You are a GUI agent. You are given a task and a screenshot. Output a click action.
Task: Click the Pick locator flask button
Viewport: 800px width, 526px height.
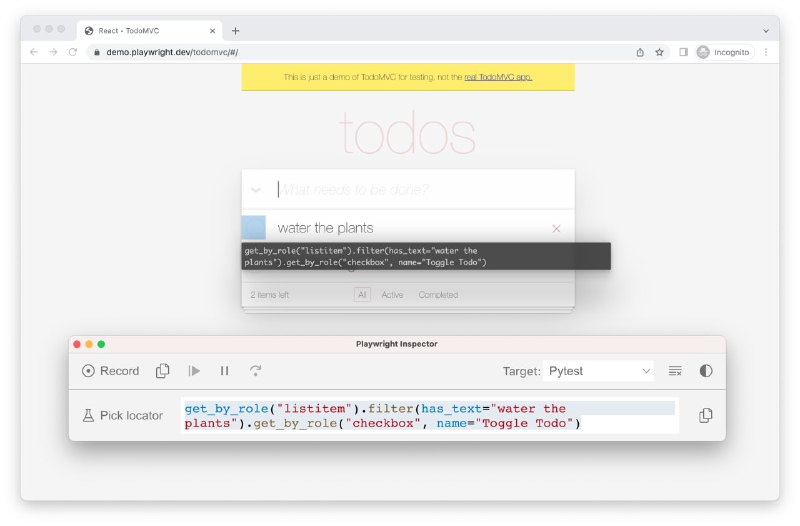click(x=122, y=415)
